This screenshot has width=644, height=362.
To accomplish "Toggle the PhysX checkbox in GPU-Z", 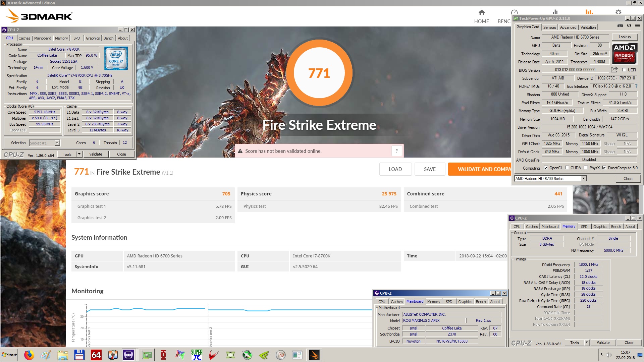I will coord(586,168).
